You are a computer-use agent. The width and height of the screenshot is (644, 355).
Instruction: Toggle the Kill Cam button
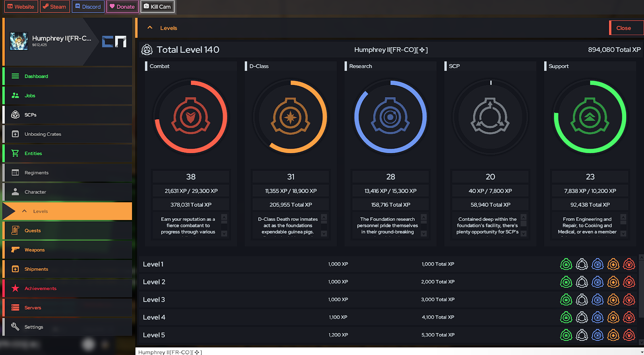(x=157, y=6)
